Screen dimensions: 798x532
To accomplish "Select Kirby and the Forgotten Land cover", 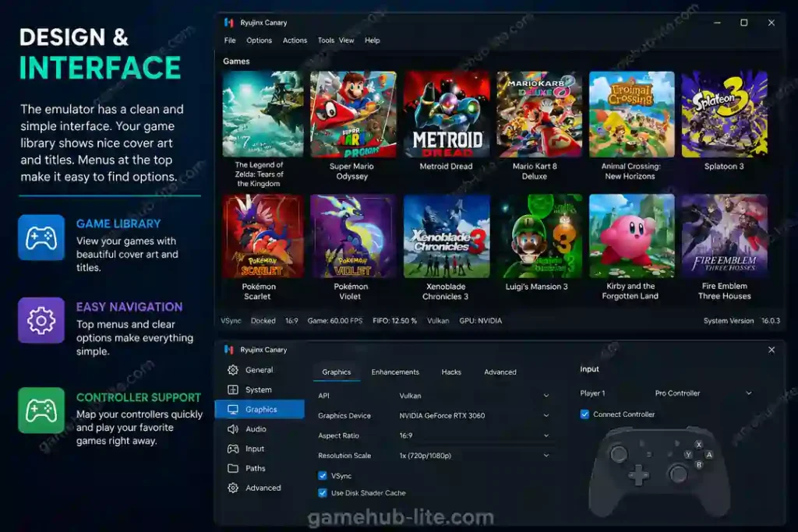I will tap(631, 236).
